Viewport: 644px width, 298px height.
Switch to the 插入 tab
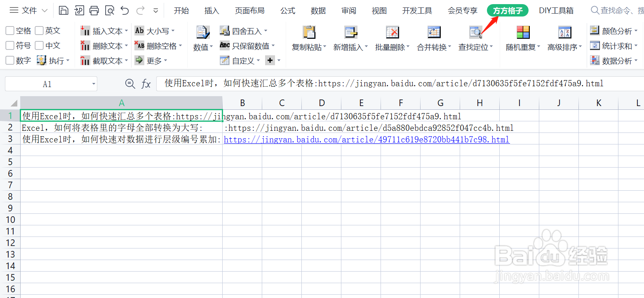point(212,11)
